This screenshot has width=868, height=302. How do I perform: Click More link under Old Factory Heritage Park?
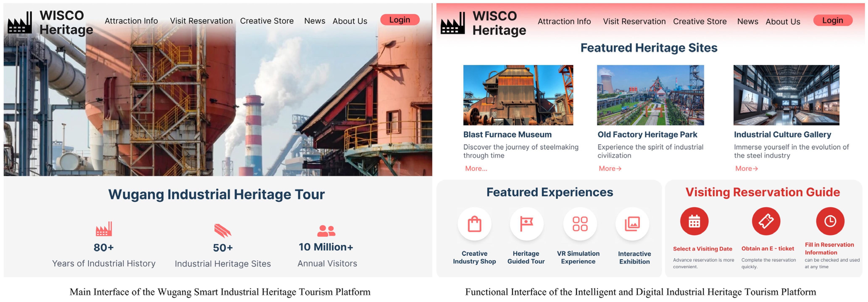pyautogui.click(x=610, y=168)
